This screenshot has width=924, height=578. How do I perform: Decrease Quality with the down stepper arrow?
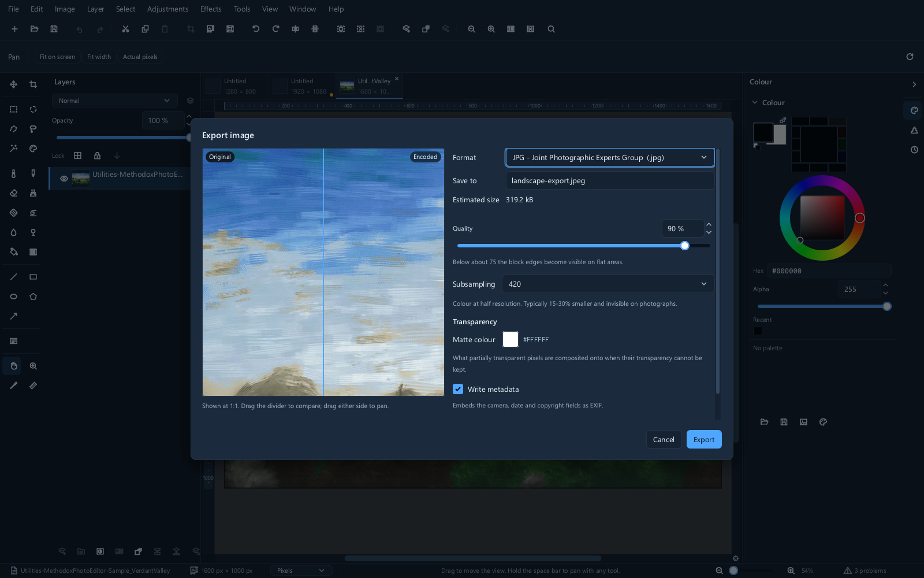(709, 232)
